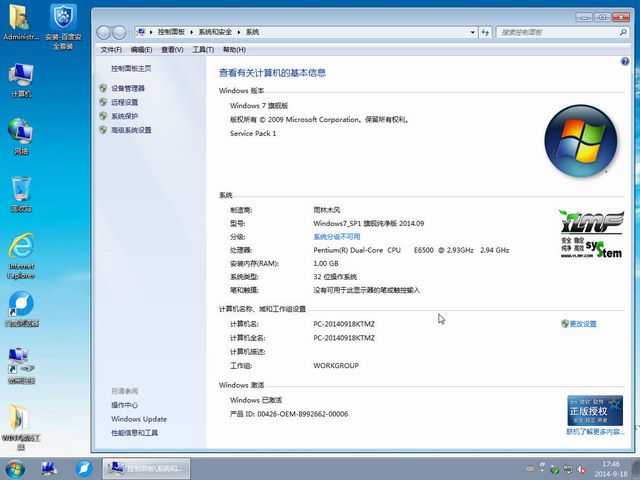Image resolution: width=640 pixels, height=480 pixels.
Task: Select the 回收站 recycle bin icon
Action: click(x=21, y=194)
